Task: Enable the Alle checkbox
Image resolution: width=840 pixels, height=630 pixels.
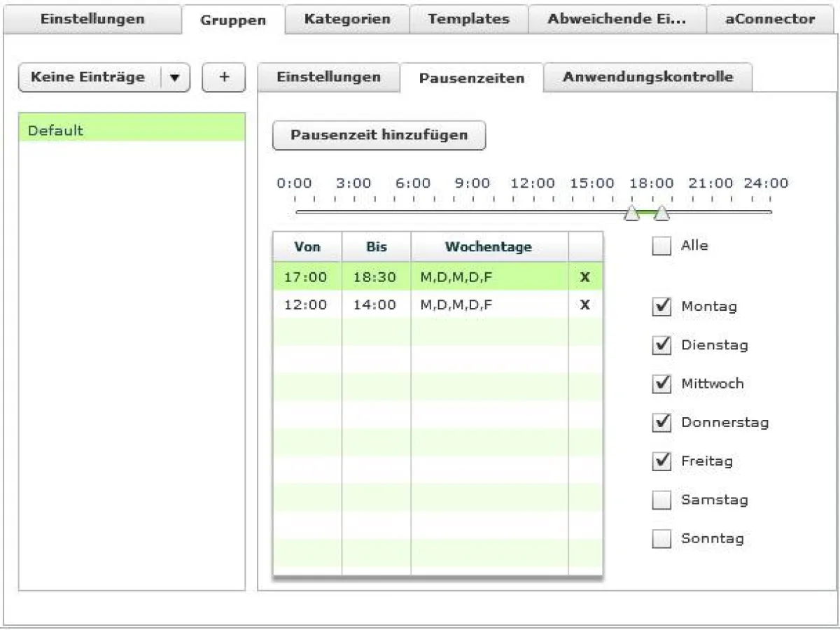Action: (x=661, y=246)
